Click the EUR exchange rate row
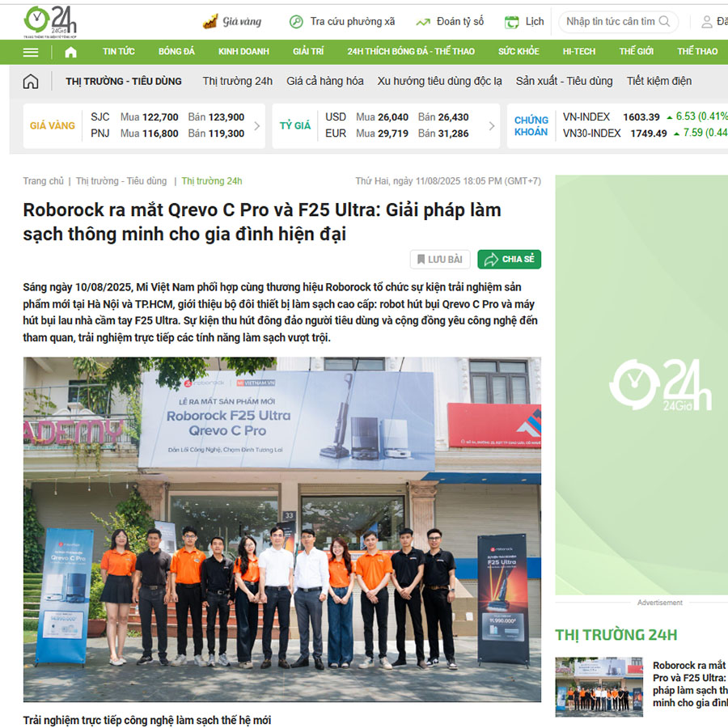Viewport: 728px width, 728px height. [397, 133]
